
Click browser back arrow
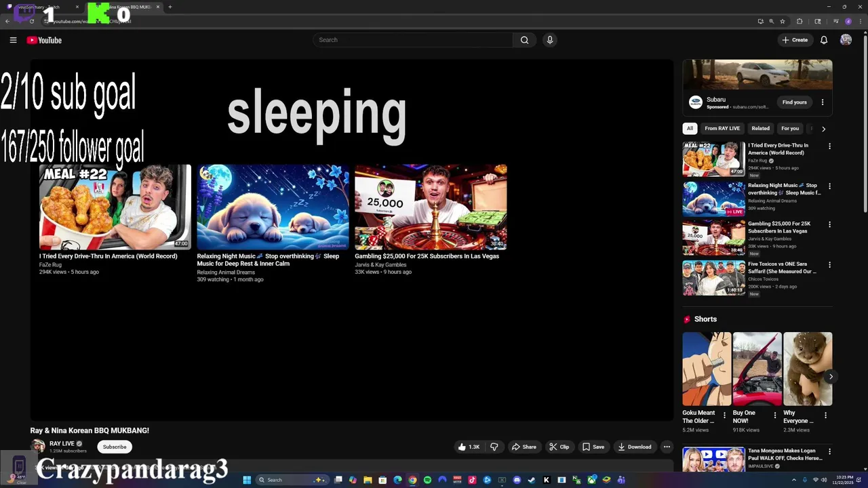point(7,21)
